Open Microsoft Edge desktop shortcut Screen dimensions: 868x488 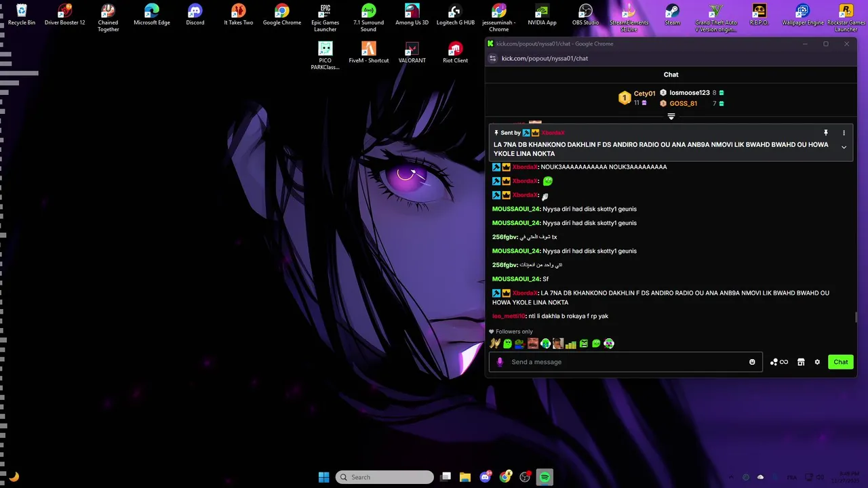(152, 15)
